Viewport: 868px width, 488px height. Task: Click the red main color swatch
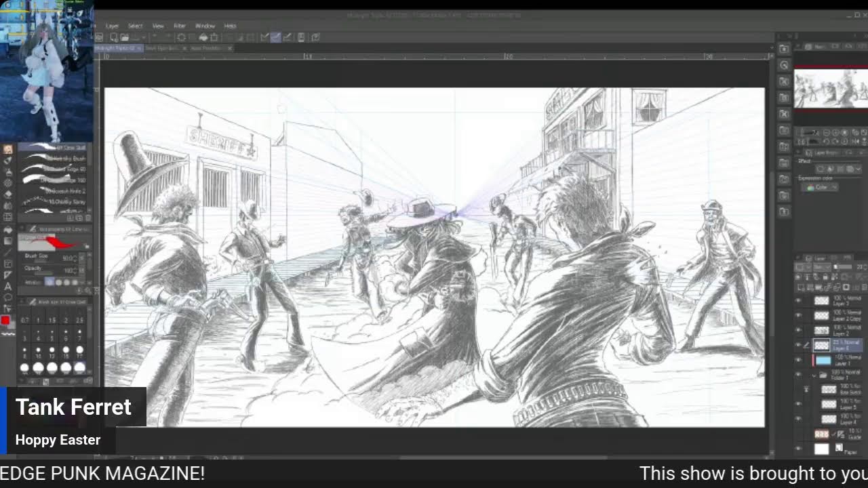5,321
